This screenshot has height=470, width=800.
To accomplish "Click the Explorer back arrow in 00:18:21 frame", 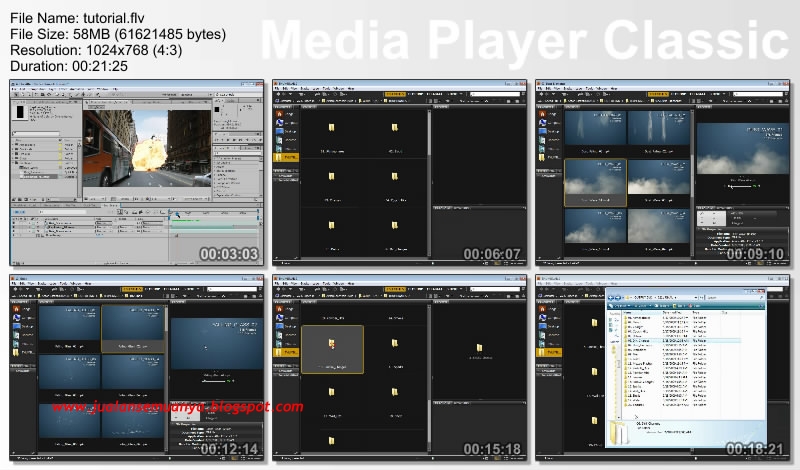I will coord(612,297).
